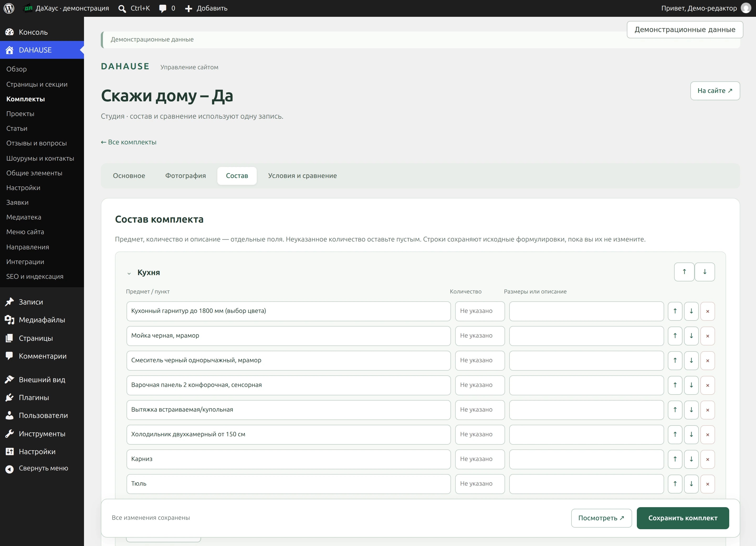Click quantity field for Мойка черная
Screen dimensions: 756x546
click(480, 336)
